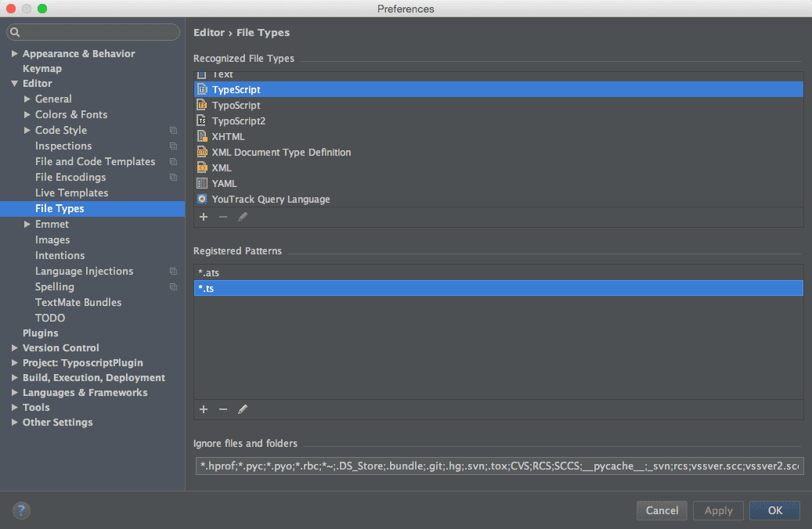
Task: Select the *.ts registered pattern
Action: pyautogui.click(x=499, y=288)
